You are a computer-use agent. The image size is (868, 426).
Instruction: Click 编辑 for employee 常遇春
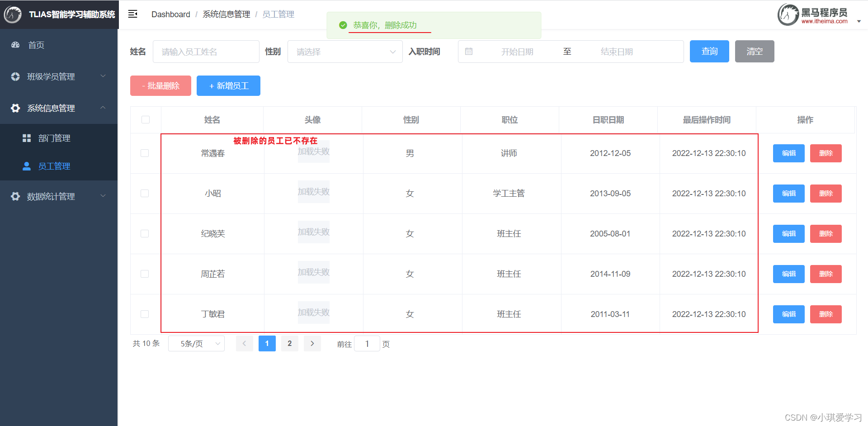(789, 153)
